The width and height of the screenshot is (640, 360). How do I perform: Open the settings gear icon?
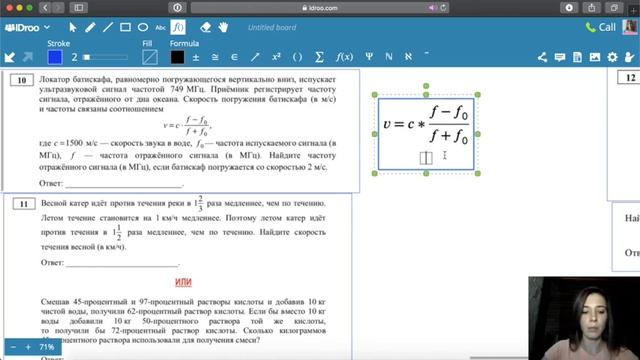(612, 57)
